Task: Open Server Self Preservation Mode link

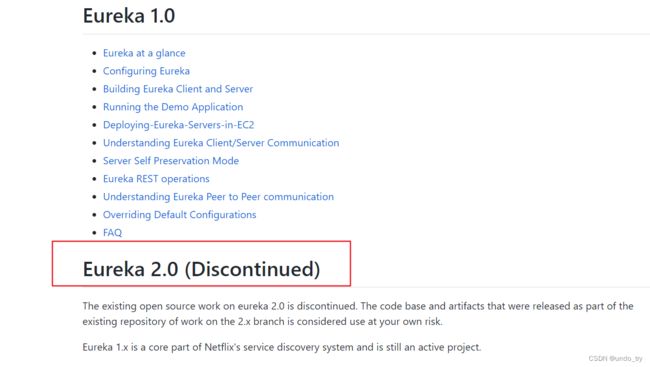Action: coord(171,161)
